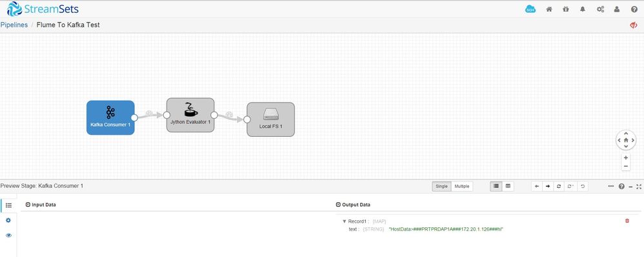This screenshot has height=257, width=644.
Task: Switch preview to Single mode
Action: click(x=441, y=186)
